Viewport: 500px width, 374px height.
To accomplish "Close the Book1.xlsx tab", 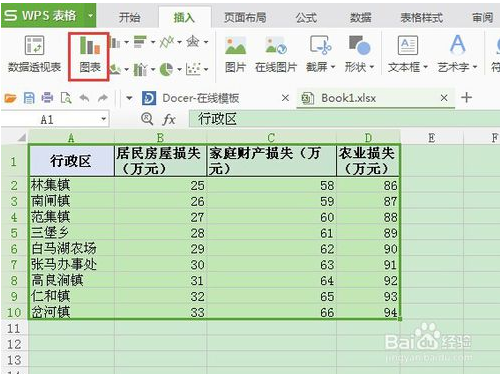I will pyautogui.click(x=444, y=98).
